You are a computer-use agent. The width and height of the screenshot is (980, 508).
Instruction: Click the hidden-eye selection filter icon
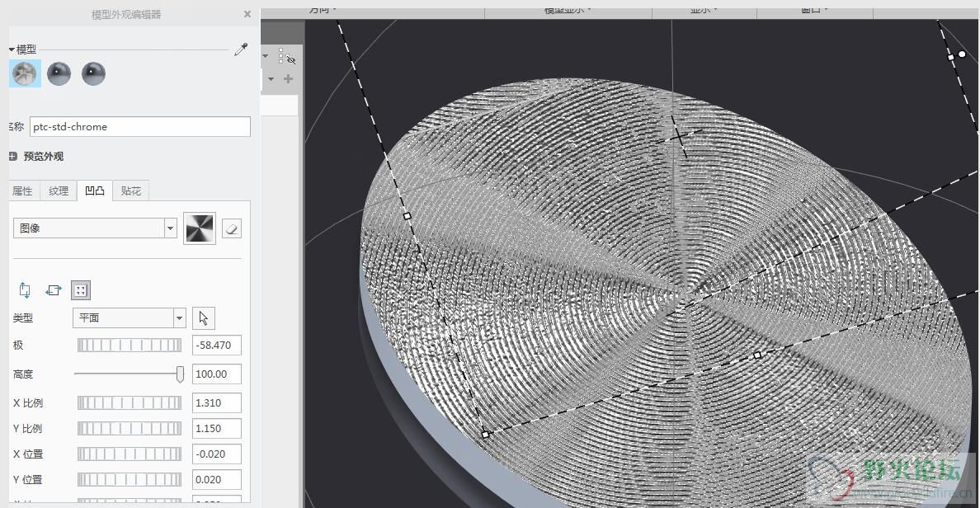point(288,56)
